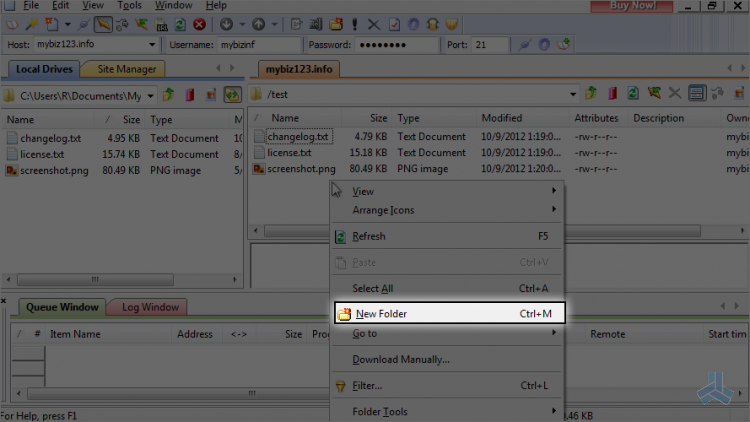Expand Arrange Icons submenu
The image size is (750, 422).
447,210
